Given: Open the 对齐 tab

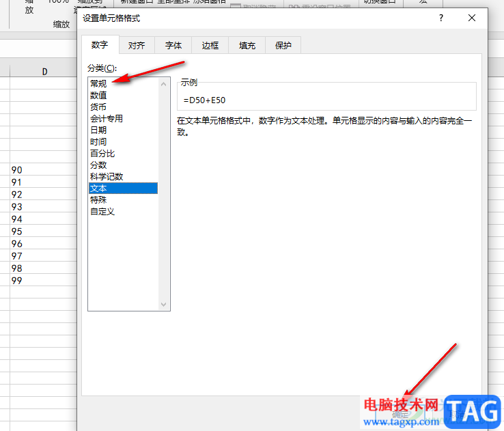Looking at the screenshot, I should [x=137, y=45].
